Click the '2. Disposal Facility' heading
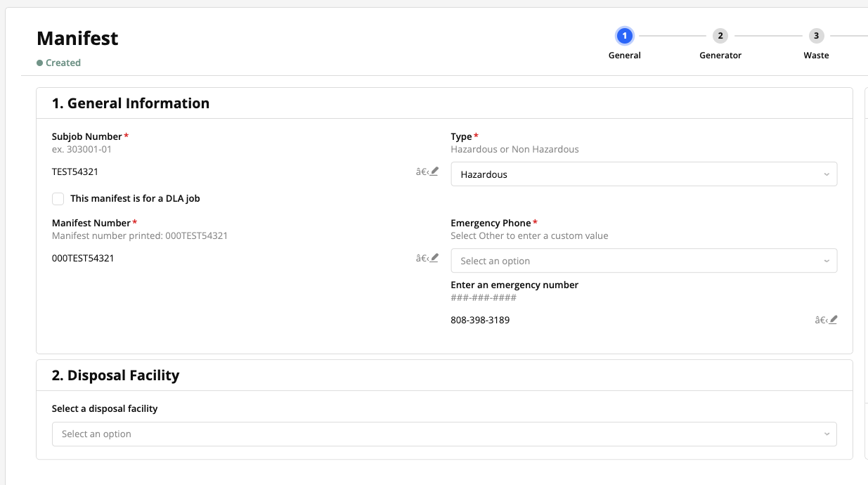 pos(116,375)
